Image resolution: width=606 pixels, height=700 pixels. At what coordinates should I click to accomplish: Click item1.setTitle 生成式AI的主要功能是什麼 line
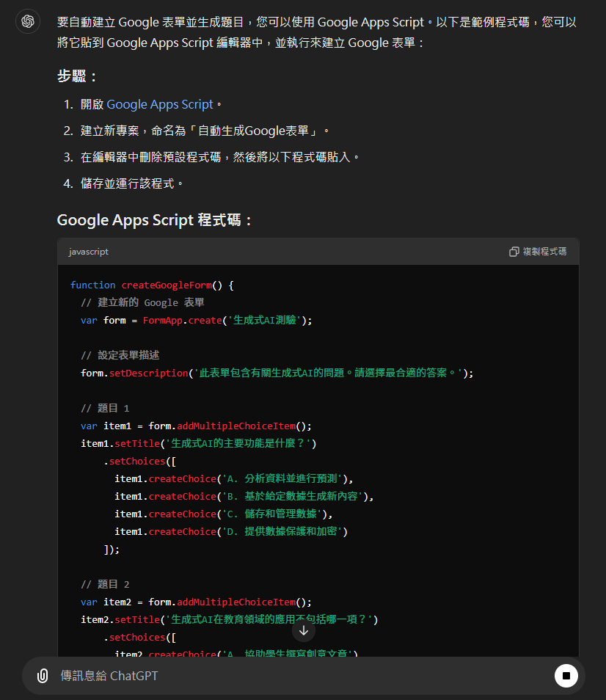point(199,444)
